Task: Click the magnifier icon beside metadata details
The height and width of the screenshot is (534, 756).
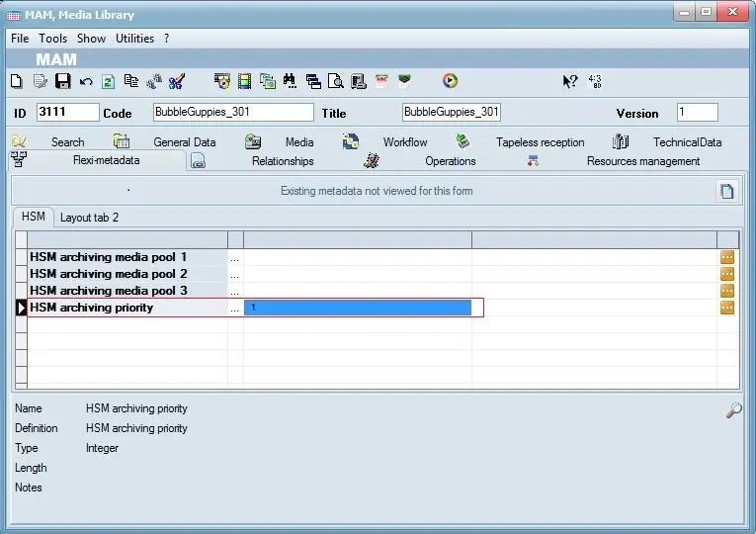Action: [733, 410]
